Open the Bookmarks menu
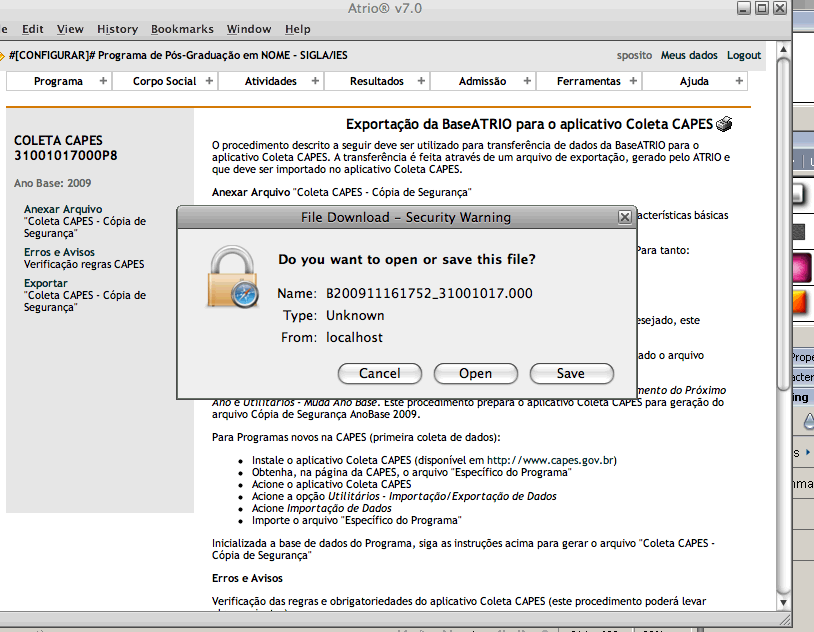 [182, 29]
